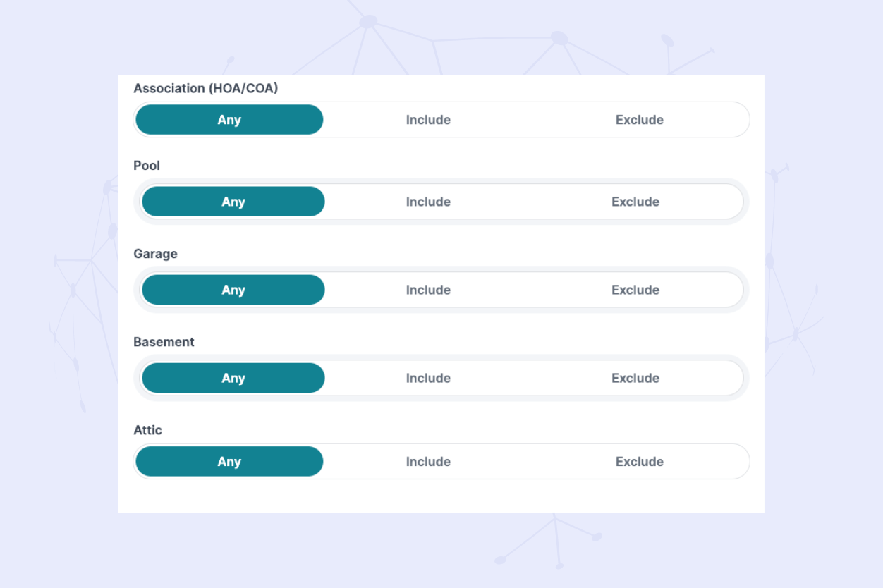Click the Basement section label
The width and height of the screenshot is (883, 588).
tap(164, 342)
